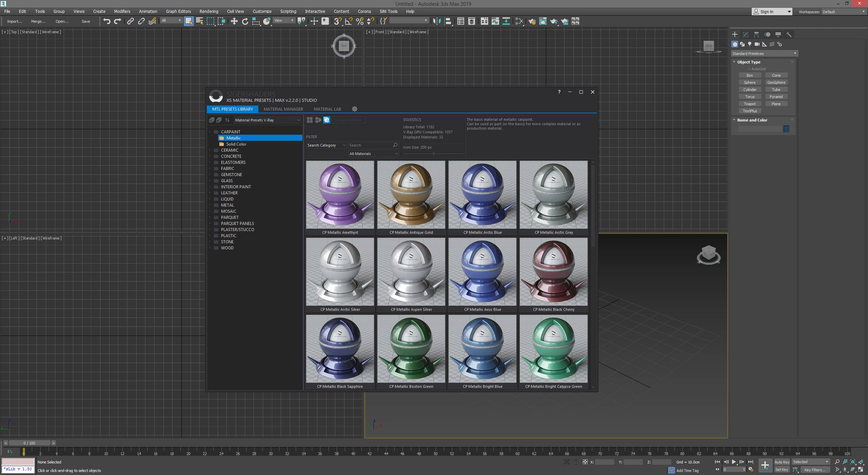Screen dimensions: 868x475
Task: Open XS Material Presets settings gear
Action: coord(355,109)
